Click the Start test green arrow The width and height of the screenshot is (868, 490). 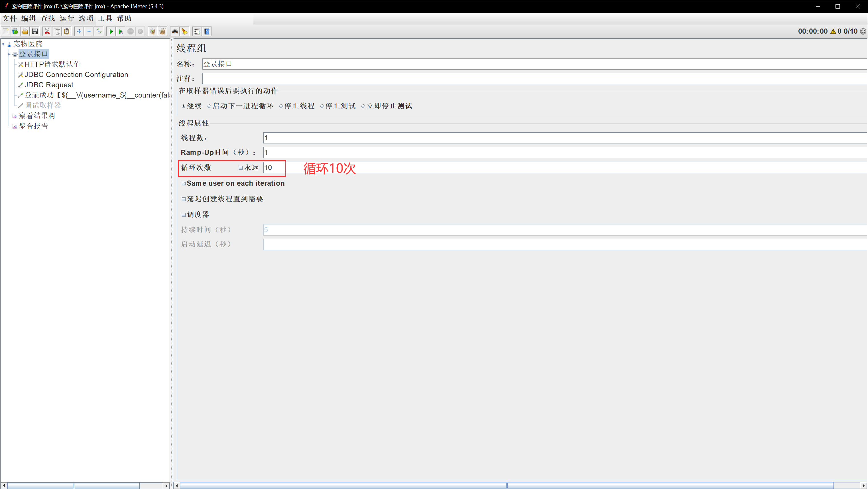coord(111,31)
